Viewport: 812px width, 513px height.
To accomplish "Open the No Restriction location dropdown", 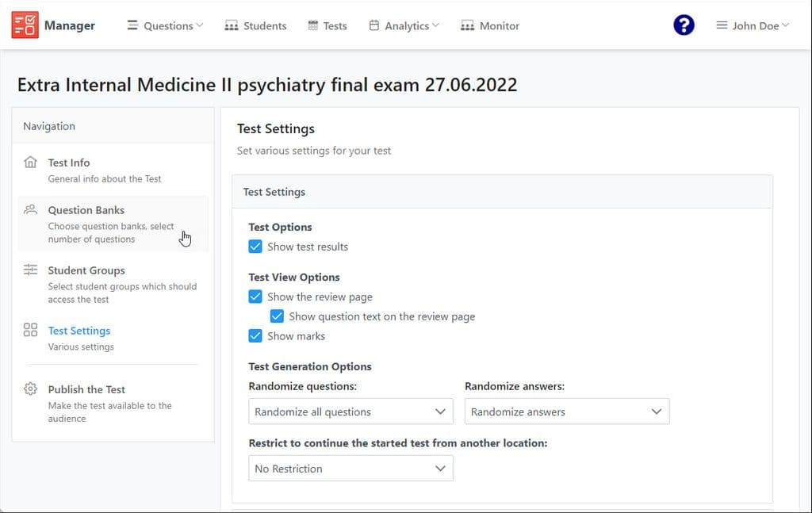I will pyautogui.click(x=350, y=469).
